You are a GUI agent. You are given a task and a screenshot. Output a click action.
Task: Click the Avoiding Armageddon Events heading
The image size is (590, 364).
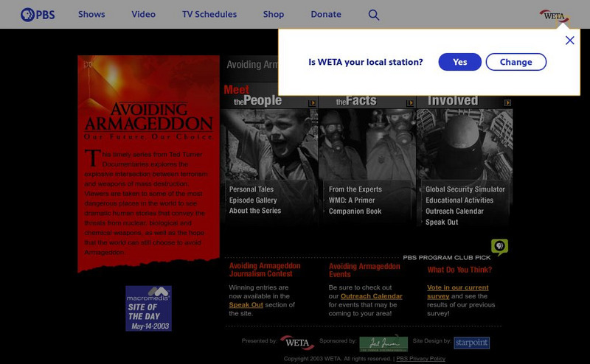(x=364, y=270)
